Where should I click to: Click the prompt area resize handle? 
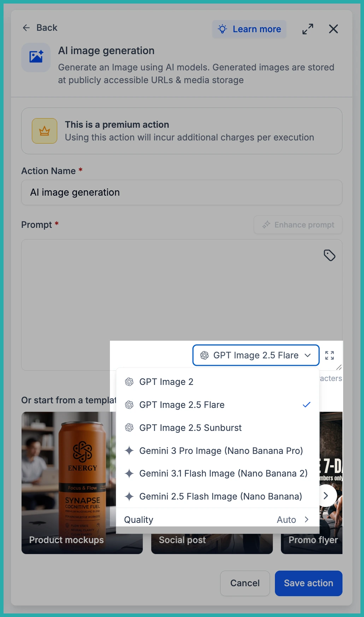tap(339, 367)
